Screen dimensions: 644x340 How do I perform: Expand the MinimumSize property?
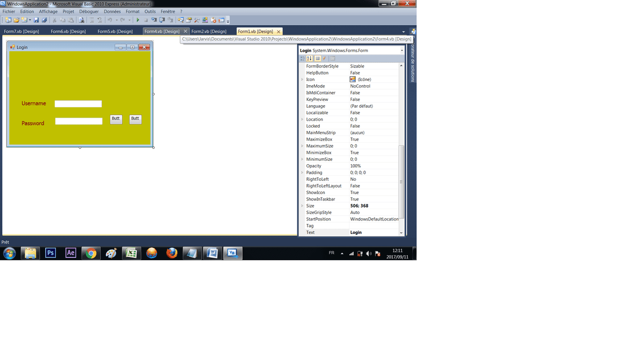pyautogui.click(x=303, y=159)
